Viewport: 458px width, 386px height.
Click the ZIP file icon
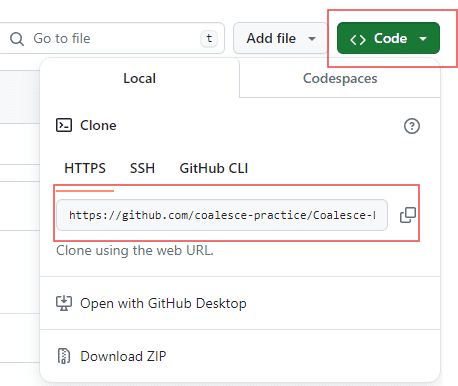pos(64,356)
